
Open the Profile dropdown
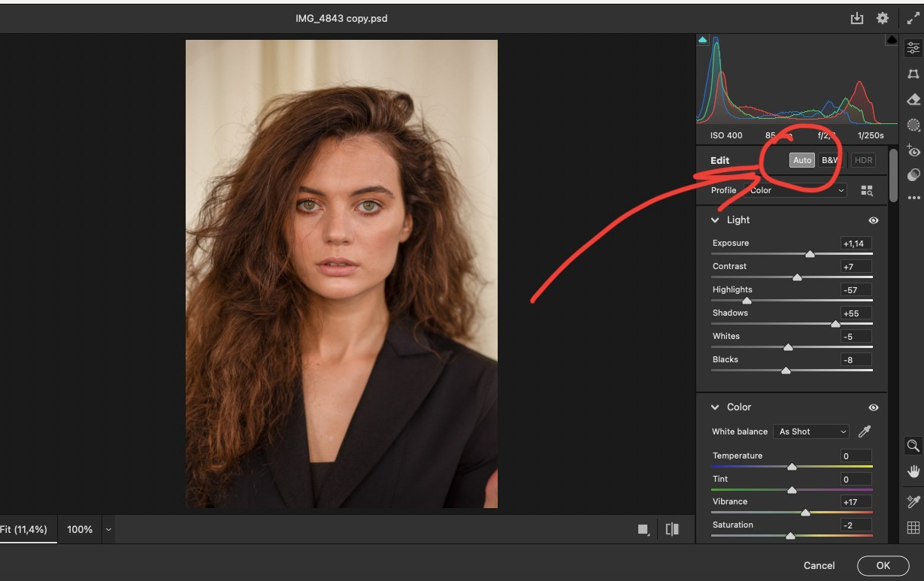pos(795,189)
